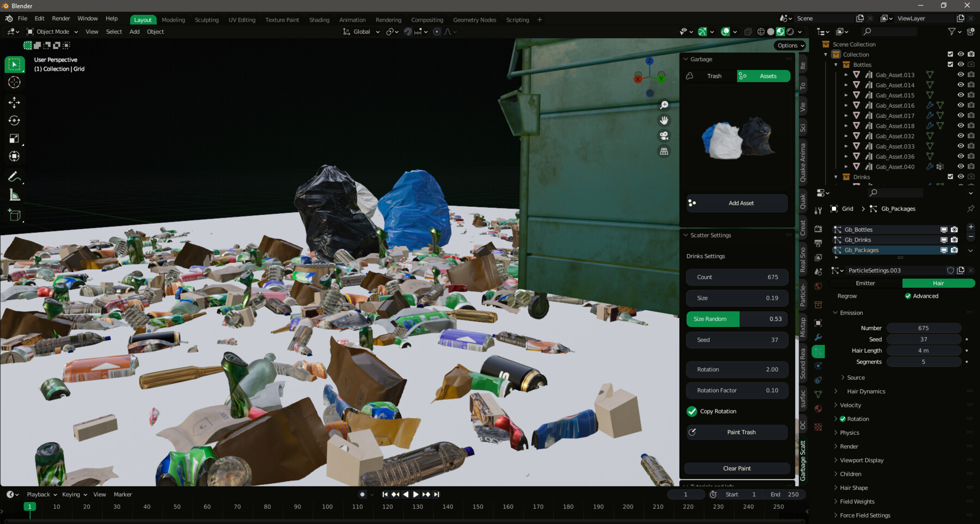Open the Physics Properties tab
The height and width of the screenshot is (524, 980).
[x=818, y=366]
